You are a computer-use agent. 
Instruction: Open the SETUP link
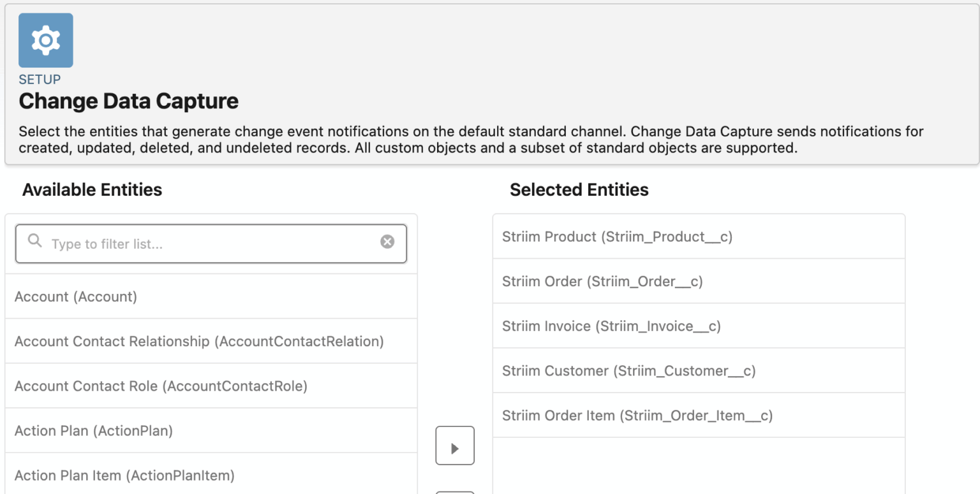coord(40,79)
